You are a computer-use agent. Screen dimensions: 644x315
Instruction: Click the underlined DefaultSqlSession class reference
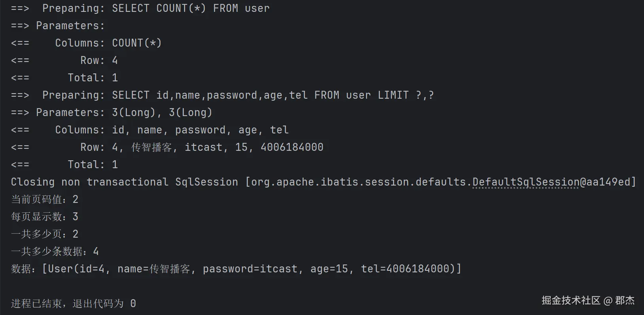pos(526,182)
